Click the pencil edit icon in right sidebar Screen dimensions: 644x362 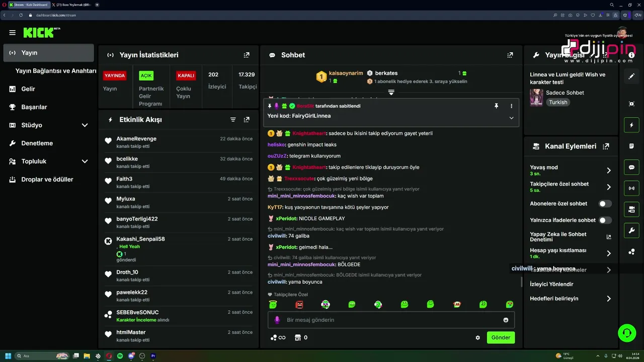pos(631,76)
